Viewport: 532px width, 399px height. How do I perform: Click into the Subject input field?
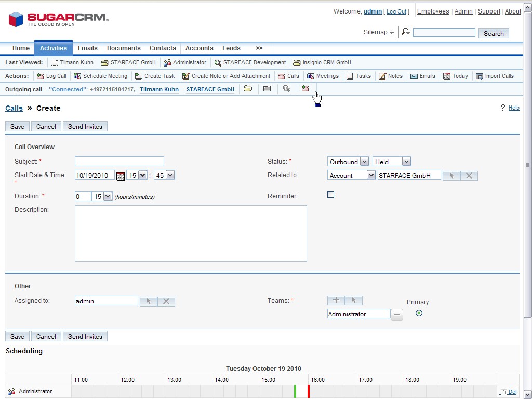click(x=119, y=162)
